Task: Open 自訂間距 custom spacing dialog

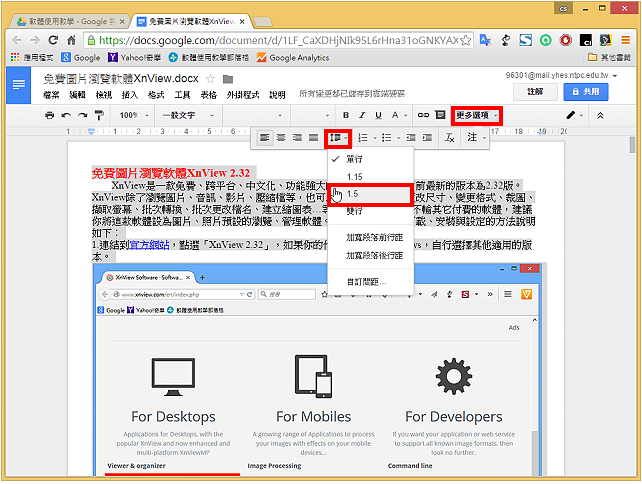Action: [371, 282]
